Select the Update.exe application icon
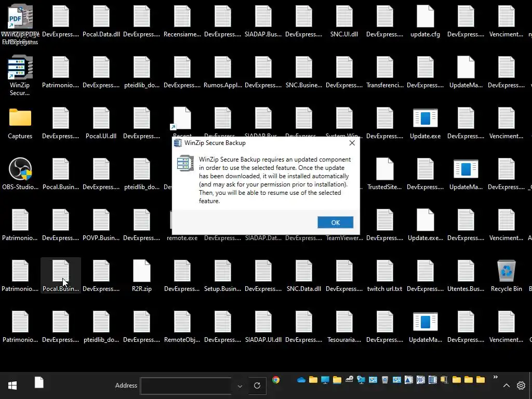The image size is (532, 399). pos(425,123)
